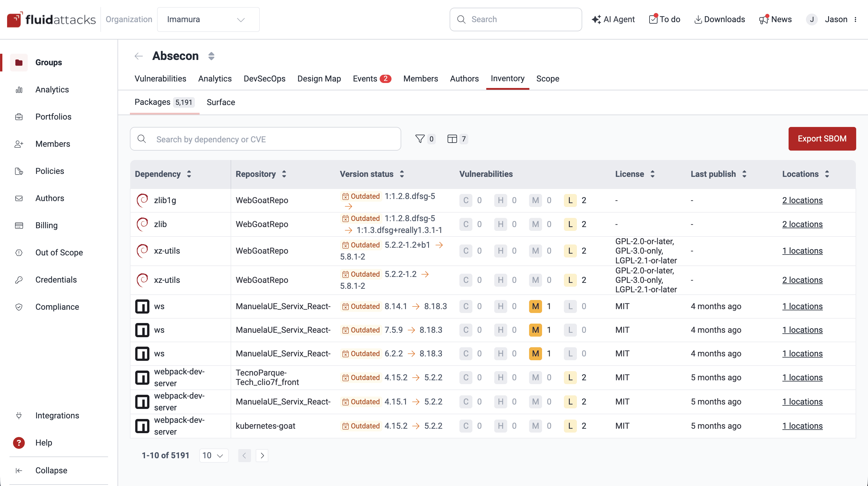This screenshot has height=486, width=868.
Task: Open the 2 locations link for zlib1g
Action: pyautogui.click(x=802, y=200)
